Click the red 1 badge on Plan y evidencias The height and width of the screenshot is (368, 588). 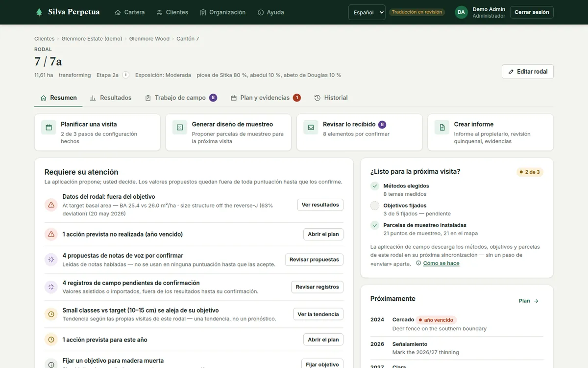tap(297, 98)
